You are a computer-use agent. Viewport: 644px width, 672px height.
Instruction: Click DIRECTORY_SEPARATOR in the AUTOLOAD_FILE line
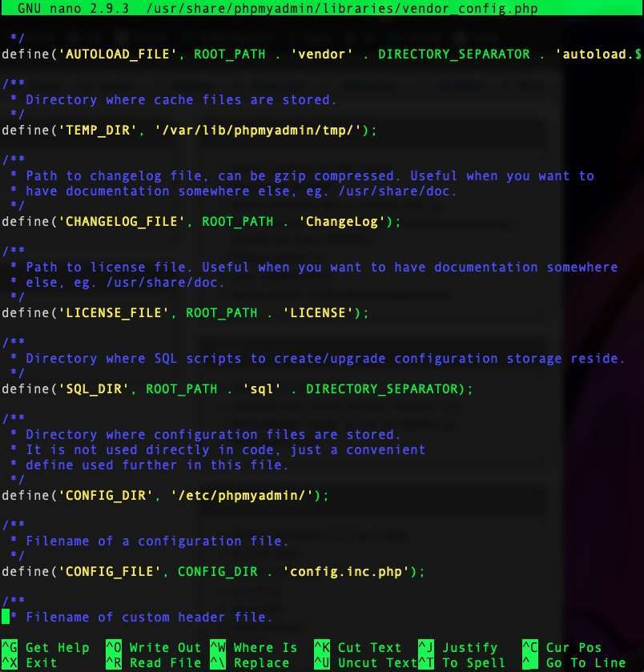[x=453, y=54]
